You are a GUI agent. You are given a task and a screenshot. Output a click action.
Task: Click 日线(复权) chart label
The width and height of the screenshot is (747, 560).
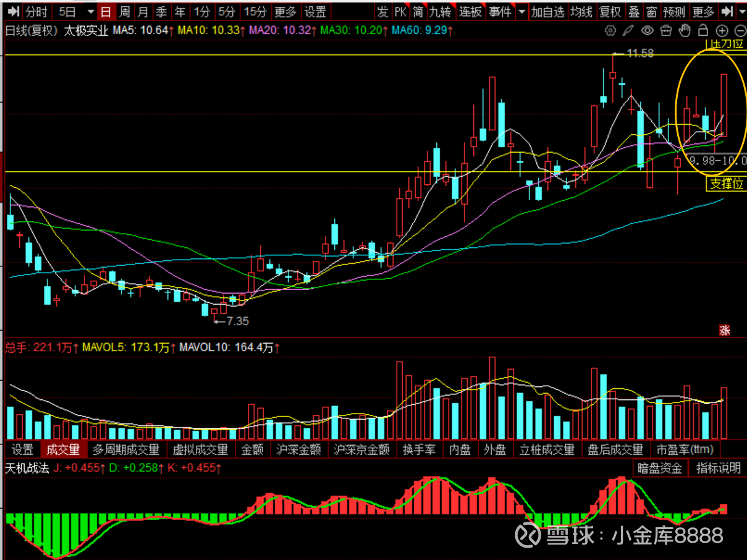pyautogui.click(x=32, y=29)
